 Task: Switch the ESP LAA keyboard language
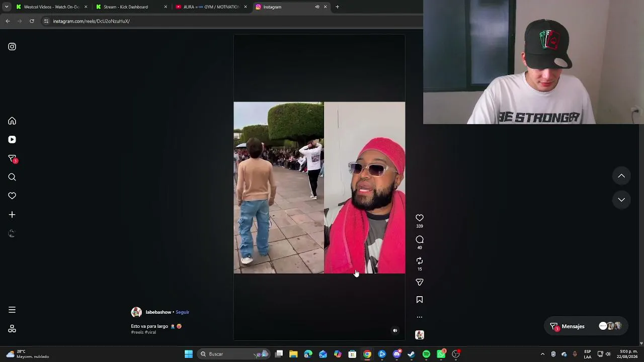click(x=587, y=354)
